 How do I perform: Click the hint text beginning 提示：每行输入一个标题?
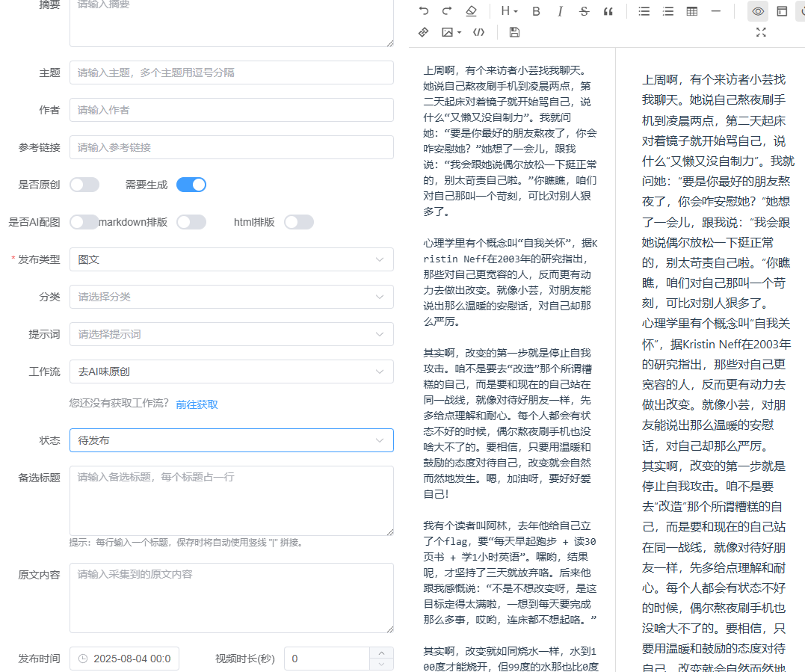(186, 543)
